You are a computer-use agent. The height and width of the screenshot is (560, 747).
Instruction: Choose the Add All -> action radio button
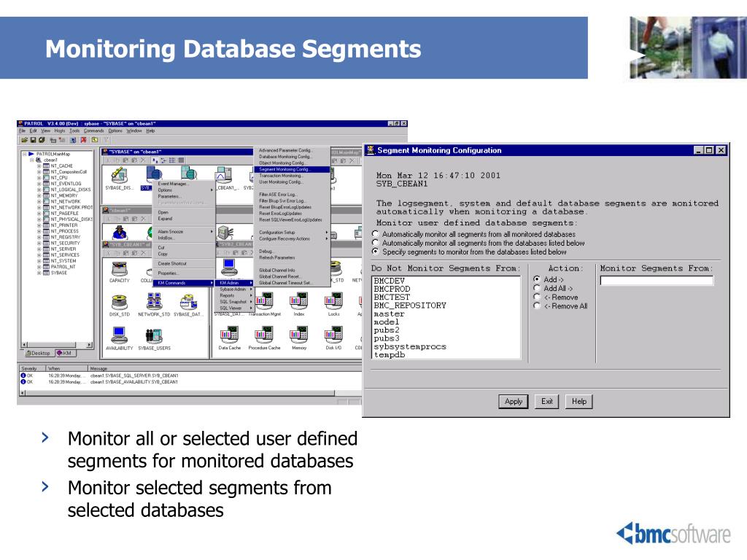[537, 288]
